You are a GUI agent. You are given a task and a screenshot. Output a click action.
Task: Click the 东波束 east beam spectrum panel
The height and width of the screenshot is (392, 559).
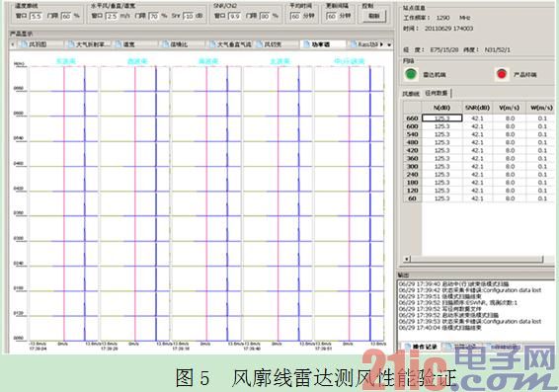pos(63,203)
